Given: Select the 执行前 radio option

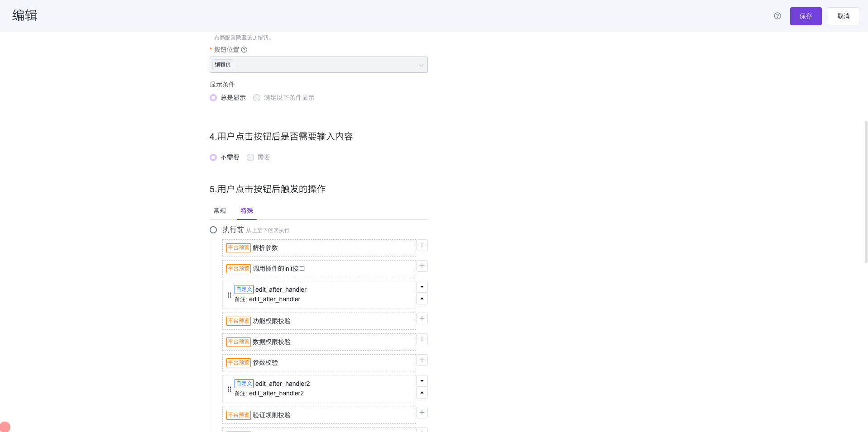Looking at the screenshot, I should 213,229.
